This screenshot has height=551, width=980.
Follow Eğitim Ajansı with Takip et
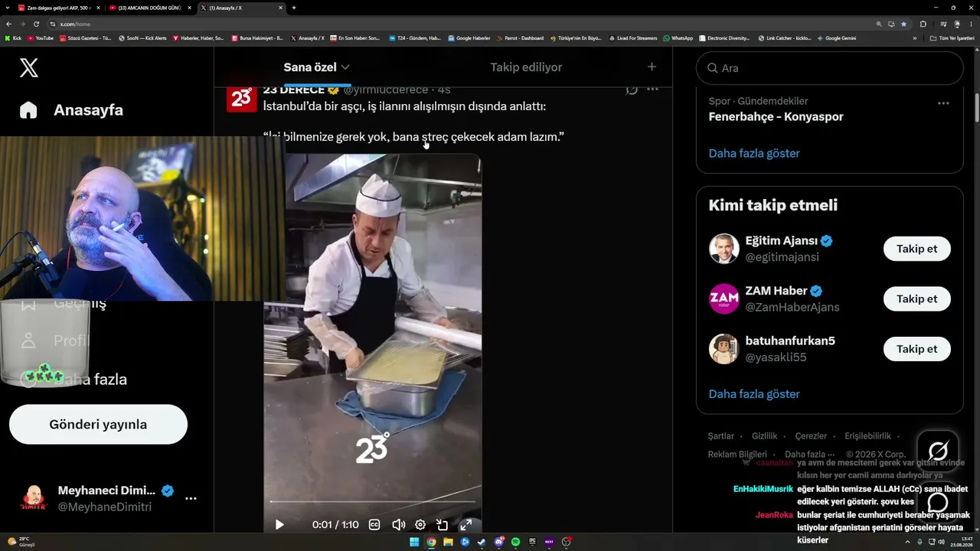(916, 249)
